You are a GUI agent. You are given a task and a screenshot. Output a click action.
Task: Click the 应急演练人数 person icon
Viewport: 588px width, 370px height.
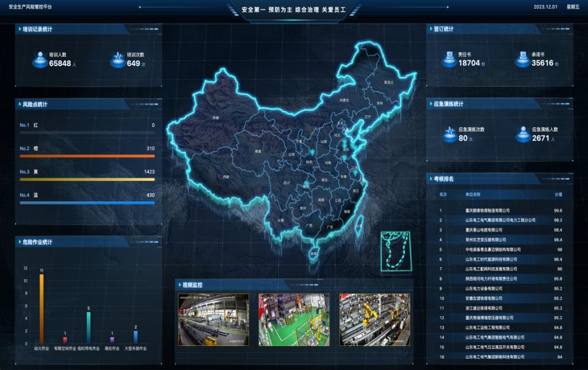pyautogui.click(x=522, y=134)
